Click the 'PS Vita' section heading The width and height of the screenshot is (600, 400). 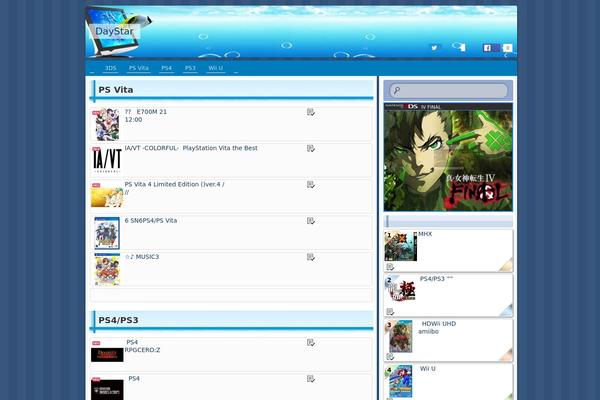point(116,90)
